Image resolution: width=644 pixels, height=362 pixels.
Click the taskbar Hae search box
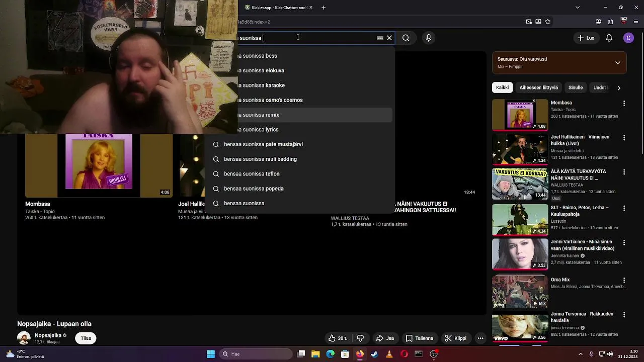(256, 354)
